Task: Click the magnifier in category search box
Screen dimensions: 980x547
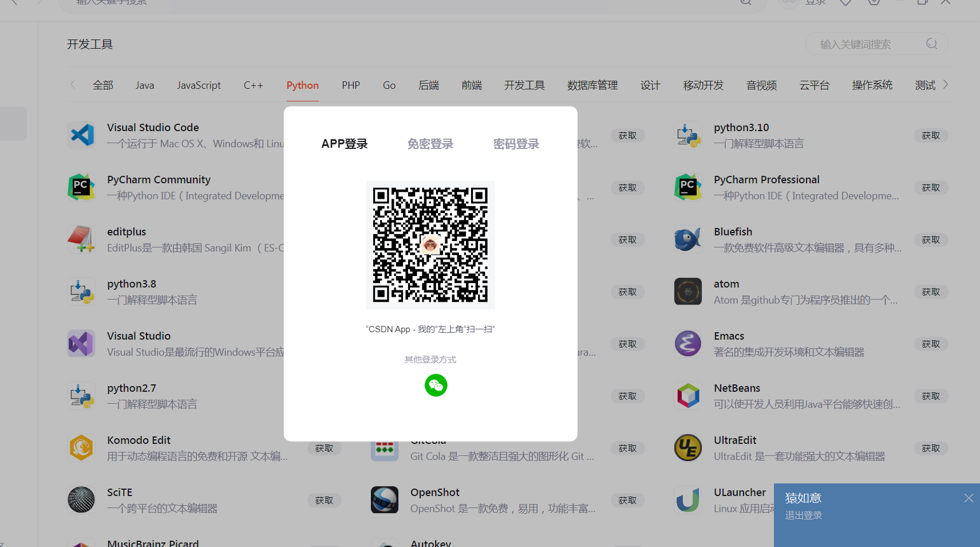Action: [x=932, y=44]
